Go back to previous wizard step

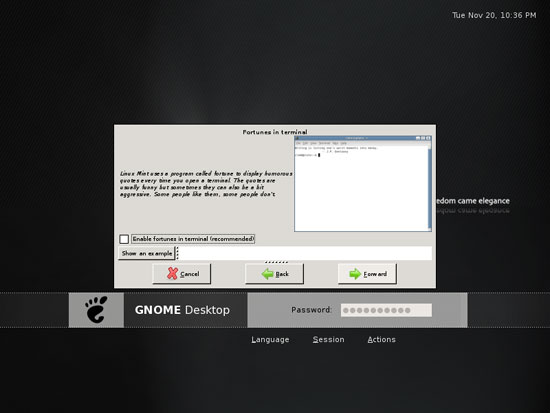click(274, 274)
